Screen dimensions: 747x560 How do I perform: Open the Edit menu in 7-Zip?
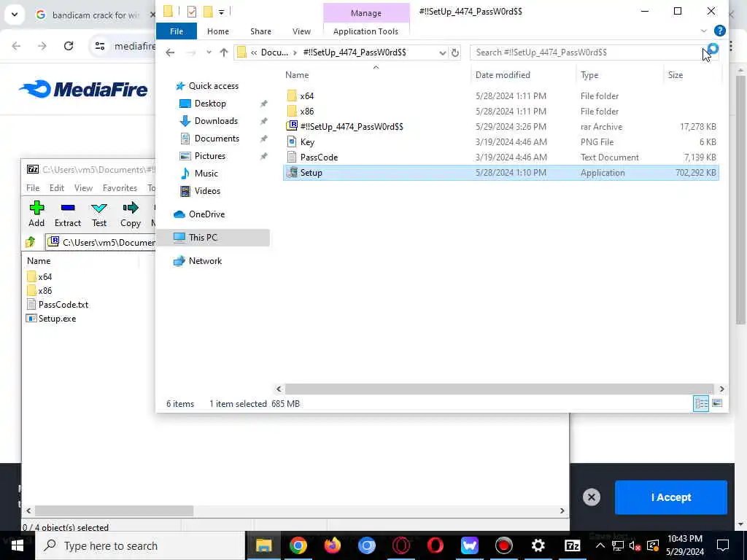point(57,187)
